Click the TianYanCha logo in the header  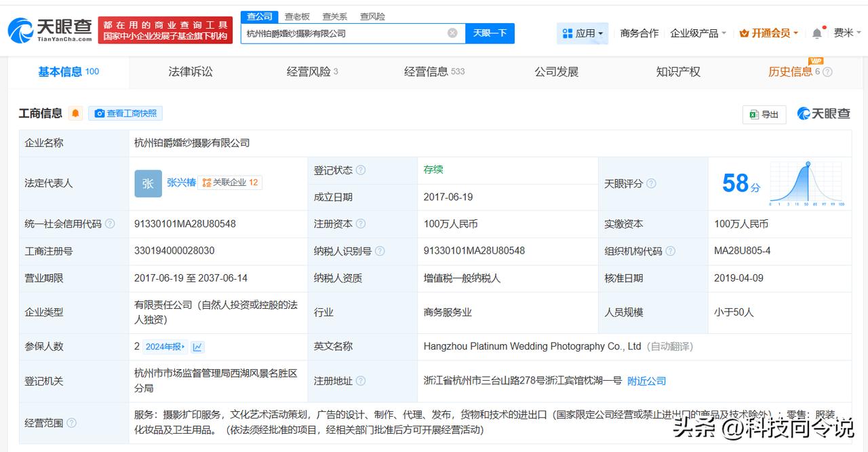point(50,30)
